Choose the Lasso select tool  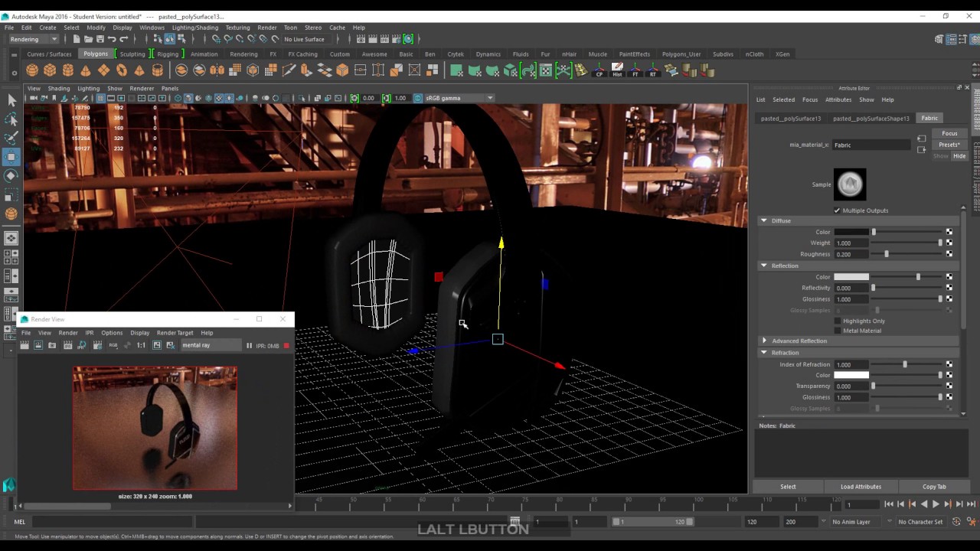click(x=11, y=119)
